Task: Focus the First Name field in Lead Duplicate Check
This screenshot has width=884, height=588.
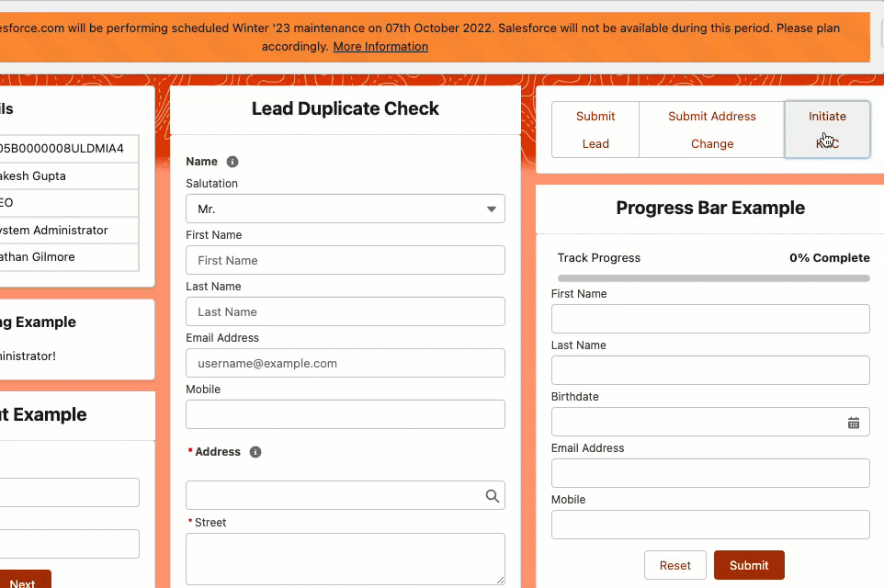Action: click(x=345, y=260)
